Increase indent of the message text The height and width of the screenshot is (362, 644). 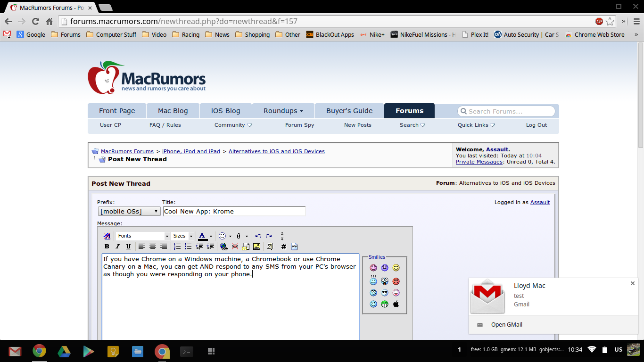(x=210, y=247)
